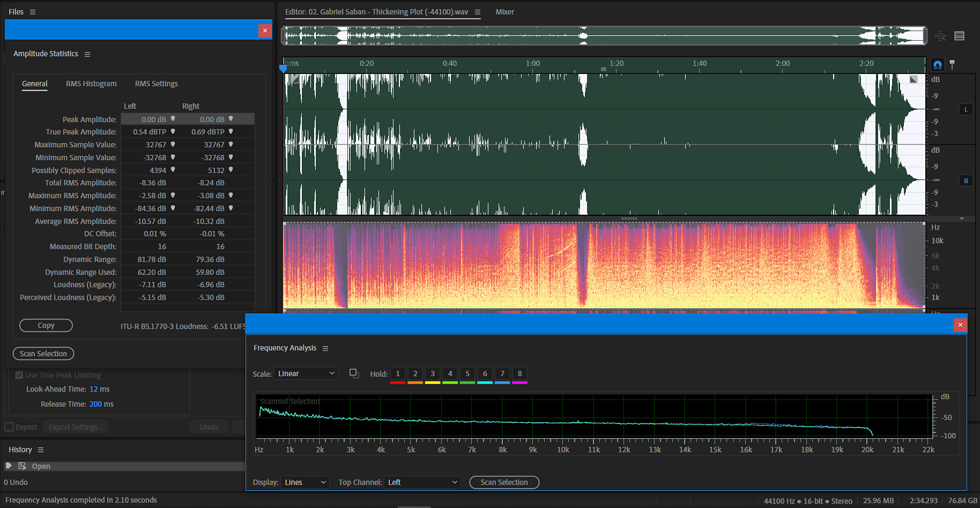Screen dimensions: 980x508
Task: Toggle the Use True Peak Limiting checkbox
Action: click(19, 375)
